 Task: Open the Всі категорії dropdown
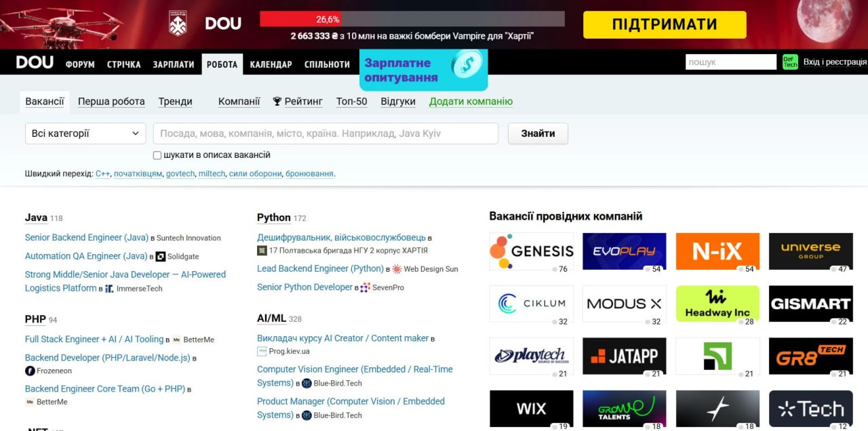tap(85, 134)
